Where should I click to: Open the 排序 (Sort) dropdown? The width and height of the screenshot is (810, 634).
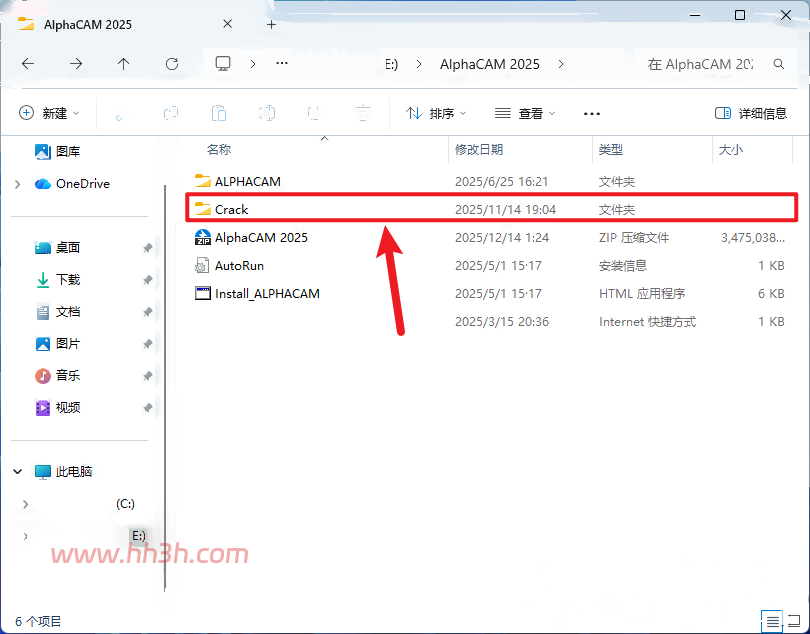436,113
